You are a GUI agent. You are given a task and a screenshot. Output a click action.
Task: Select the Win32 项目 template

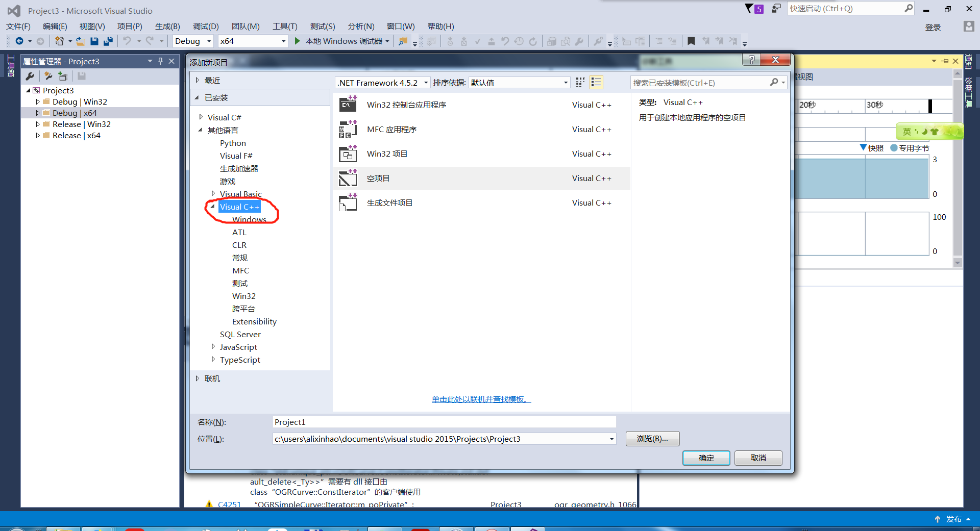(x=481, y=154)
